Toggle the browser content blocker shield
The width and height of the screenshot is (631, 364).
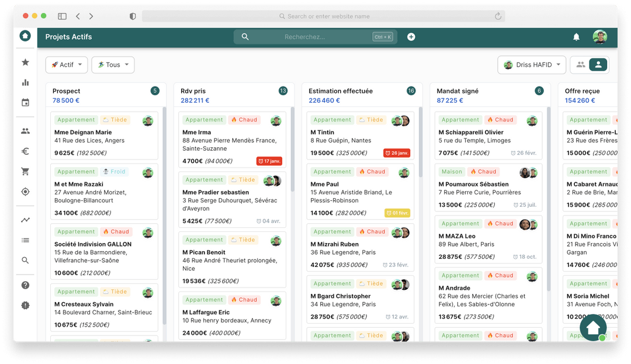pyautogui.click(x=133, y=16)
